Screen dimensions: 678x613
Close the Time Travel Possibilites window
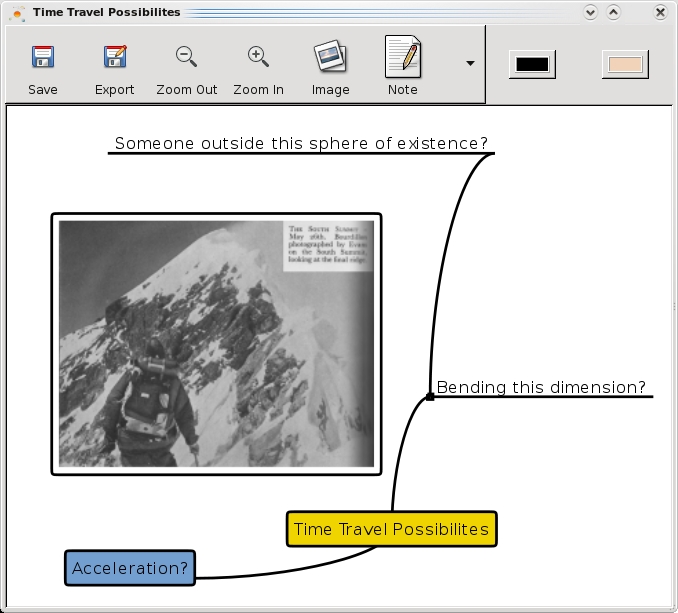tap(660, 12)
